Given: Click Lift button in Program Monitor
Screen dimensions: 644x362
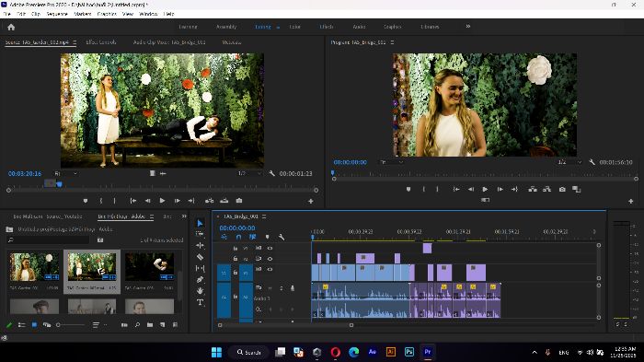Looking at the screenshot, I should (x=533, y=189).
